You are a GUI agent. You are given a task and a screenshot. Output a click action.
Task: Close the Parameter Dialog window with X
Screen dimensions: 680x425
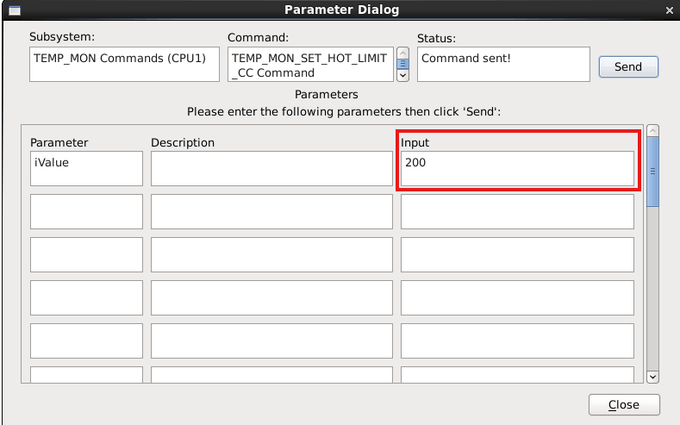[x=669, y=10]
